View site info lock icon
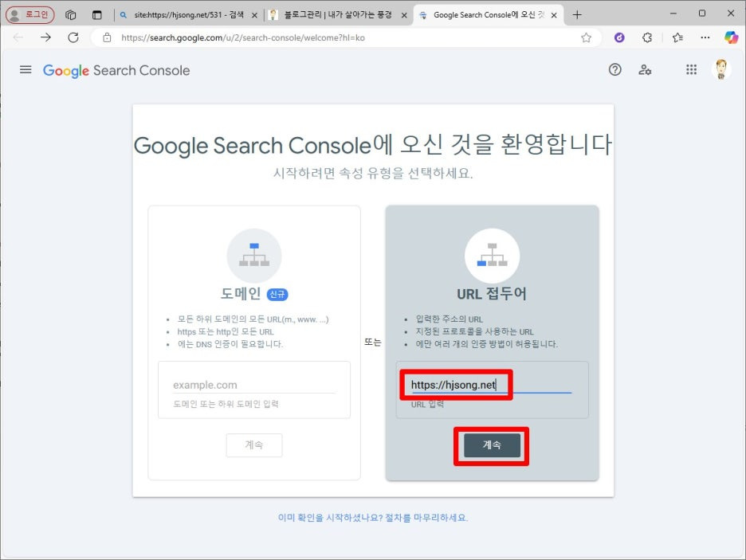This screenshot has height=560, width=746. click(x=107, y=37)
